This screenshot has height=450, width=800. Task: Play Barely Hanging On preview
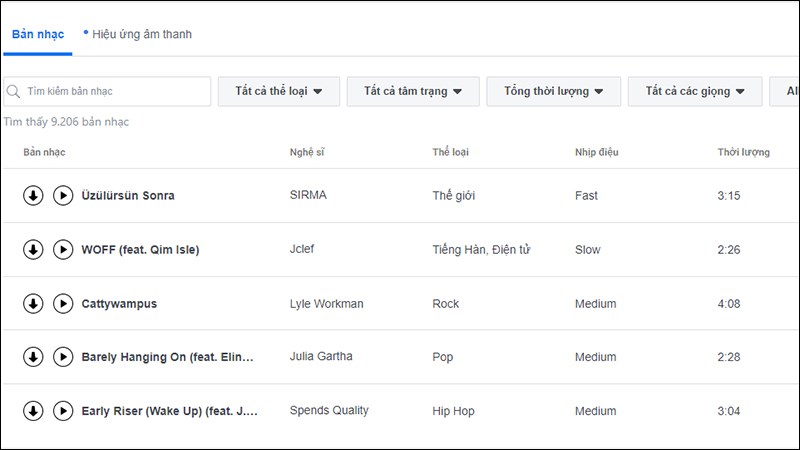point(63,357)
